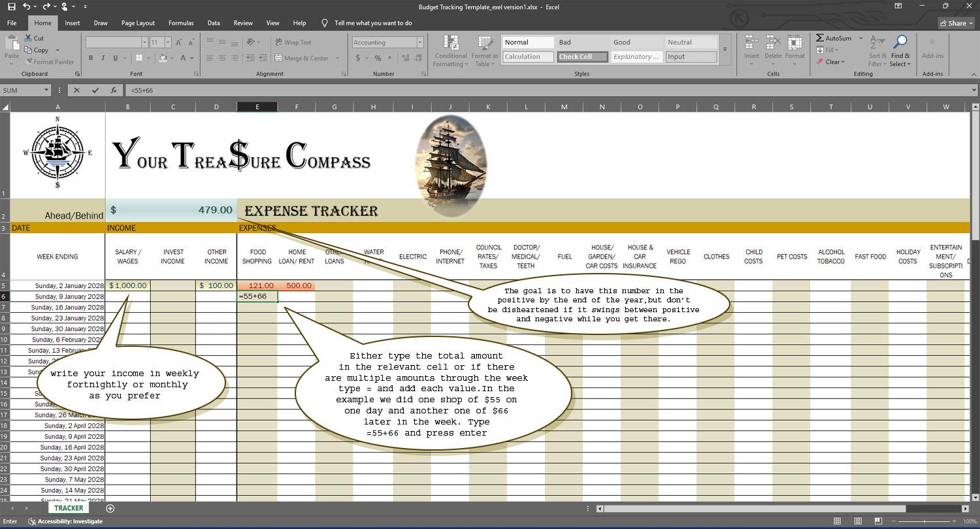Click Accessibility: Investigate in status bar
Image resolution: width=980 pixels, height=529 pixels.
point(65,521)
